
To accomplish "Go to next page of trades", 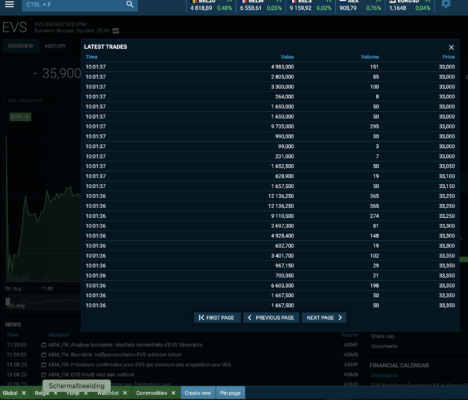I will 324,318.
